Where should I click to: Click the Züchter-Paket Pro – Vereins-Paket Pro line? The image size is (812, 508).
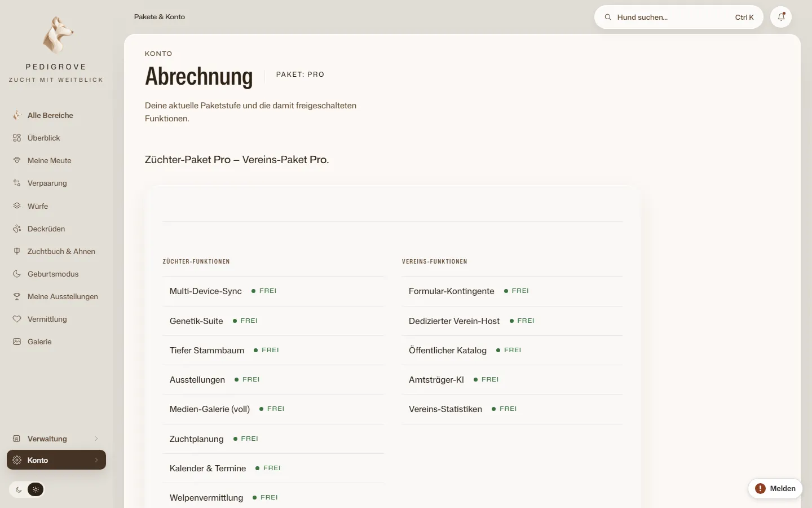click(237, 160)
